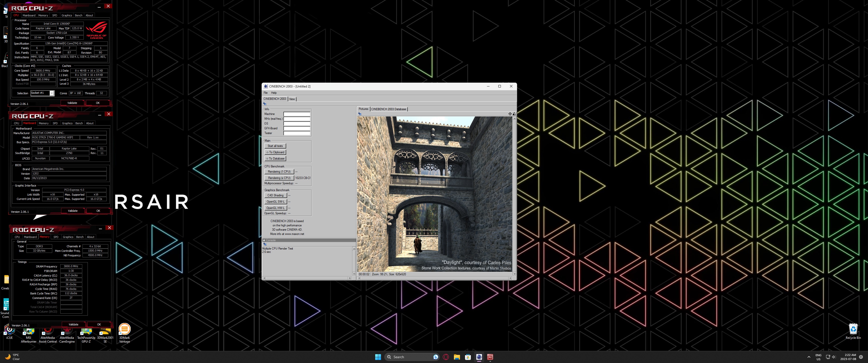Click the OS input field
The image size is (868, 363).
296,124
